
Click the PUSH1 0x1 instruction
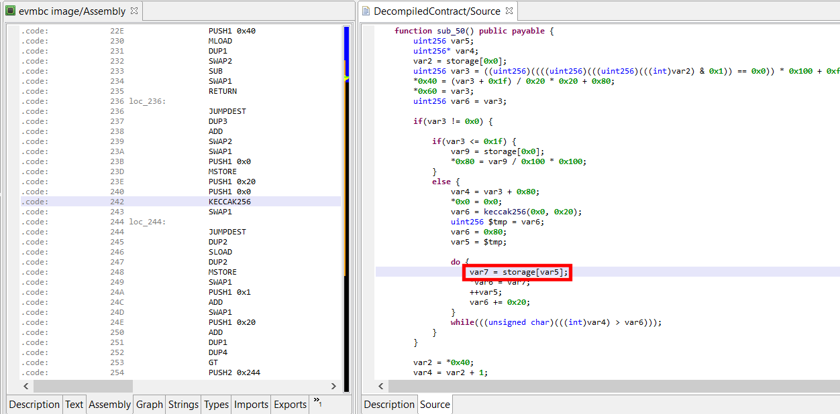229,292
